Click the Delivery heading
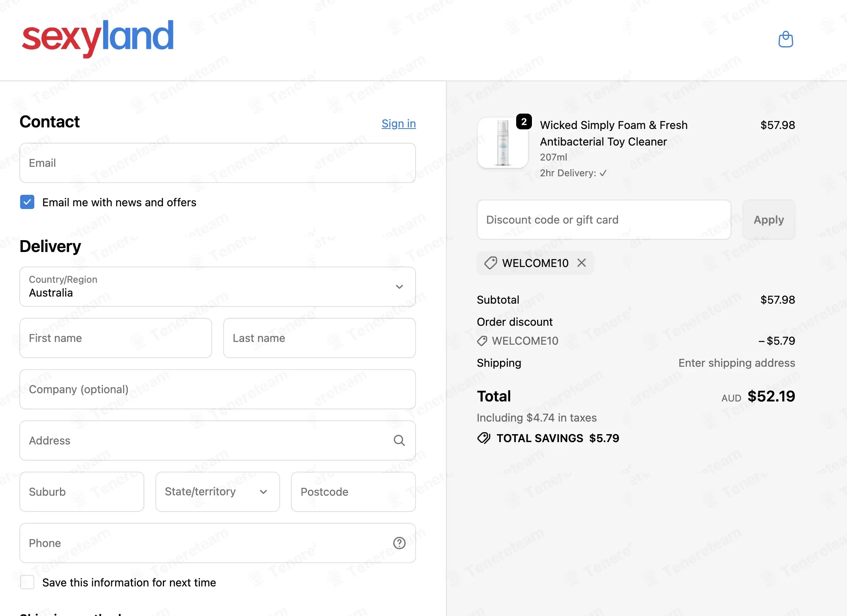 50,246
